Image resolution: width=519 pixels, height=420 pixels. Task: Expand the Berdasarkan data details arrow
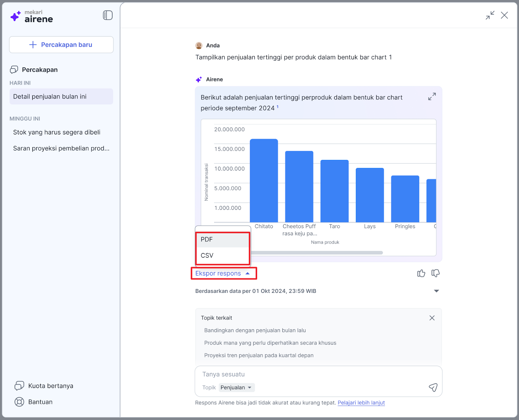click(436, 291)
